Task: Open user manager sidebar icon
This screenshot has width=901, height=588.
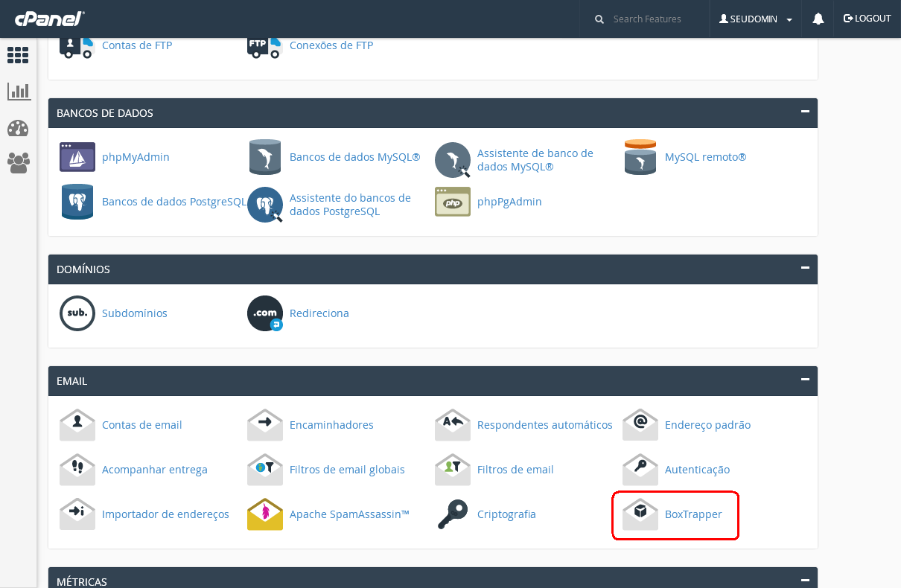Action: click(x=18, y=162)
